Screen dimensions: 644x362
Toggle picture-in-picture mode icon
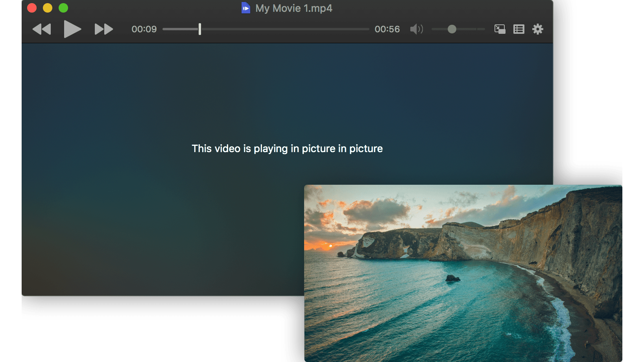[x=500, y=29]
